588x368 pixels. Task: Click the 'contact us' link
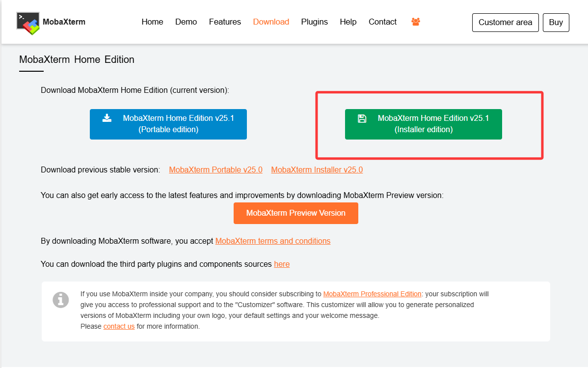click(x=119, y=326)
